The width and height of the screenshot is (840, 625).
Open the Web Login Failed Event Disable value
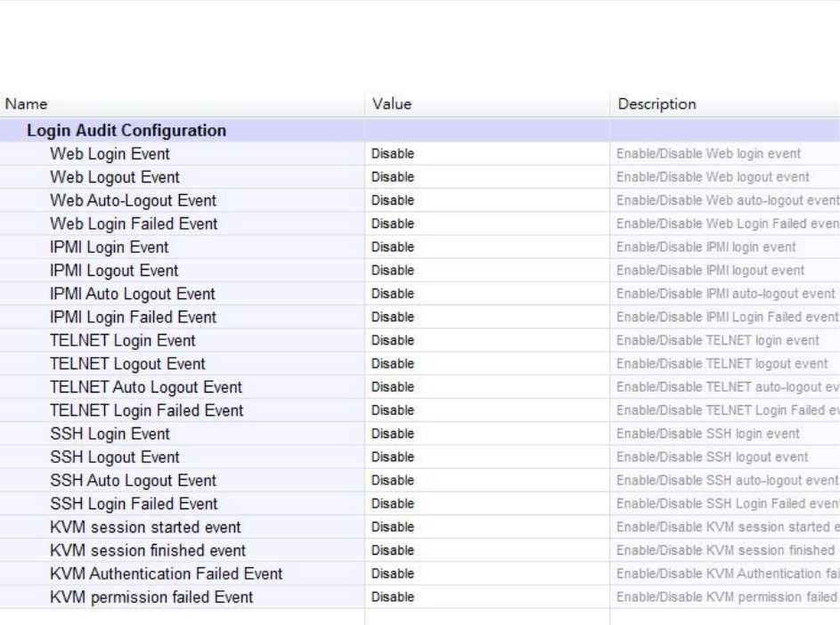(x=393, y=223)
